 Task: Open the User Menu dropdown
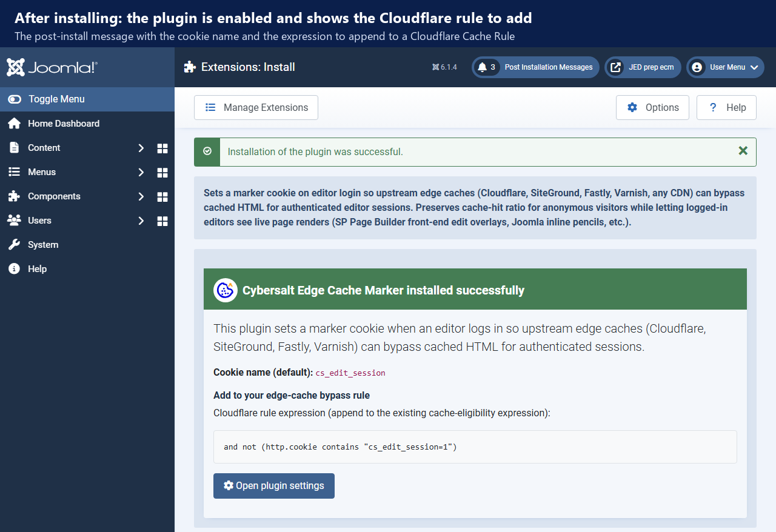pyautogui.click(x=725, y=67)
